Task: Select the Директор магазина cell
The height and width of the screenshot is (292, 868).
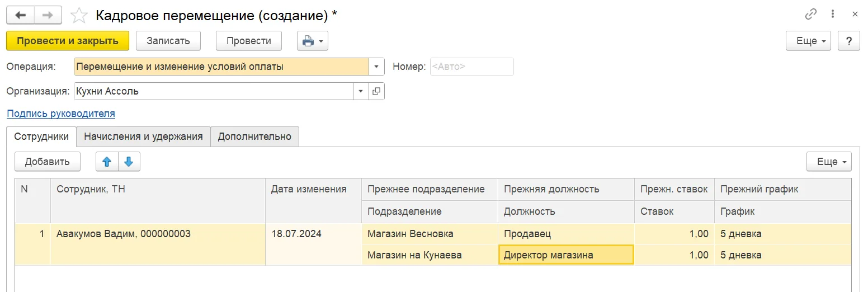Action: pos(566,255)
